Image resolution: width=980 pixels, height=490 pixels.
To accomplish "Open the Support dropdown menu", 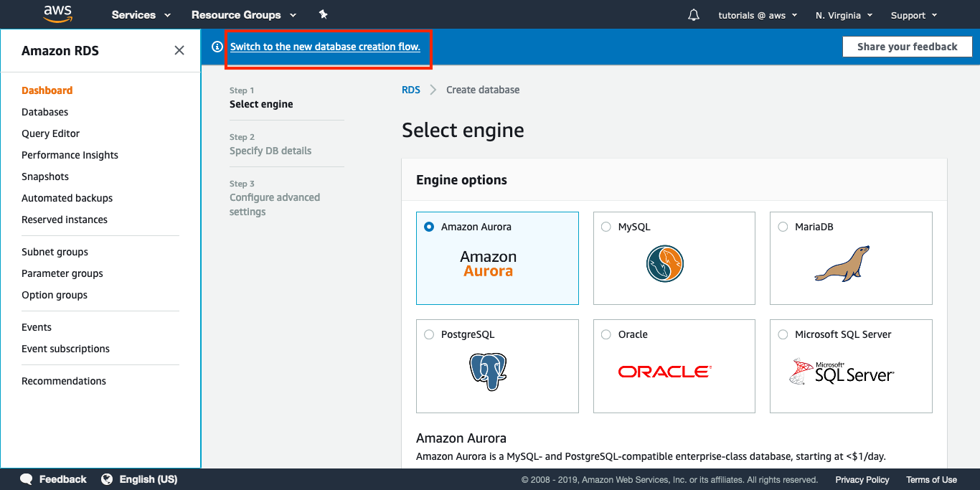I will (914, 15).
